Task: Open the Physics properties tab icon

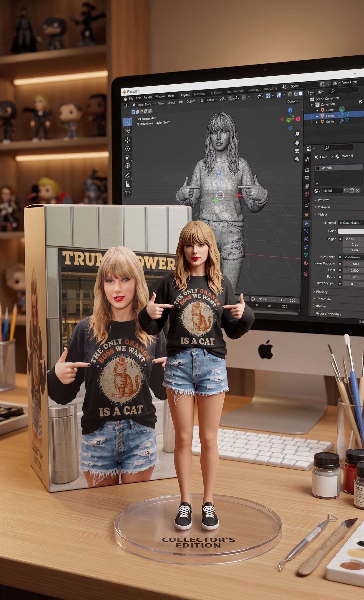Action: pos(306,239)
